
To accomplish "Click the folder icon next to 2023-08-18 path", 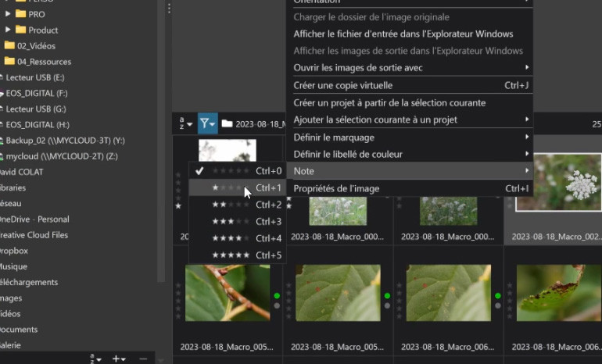I will point(227,123).
